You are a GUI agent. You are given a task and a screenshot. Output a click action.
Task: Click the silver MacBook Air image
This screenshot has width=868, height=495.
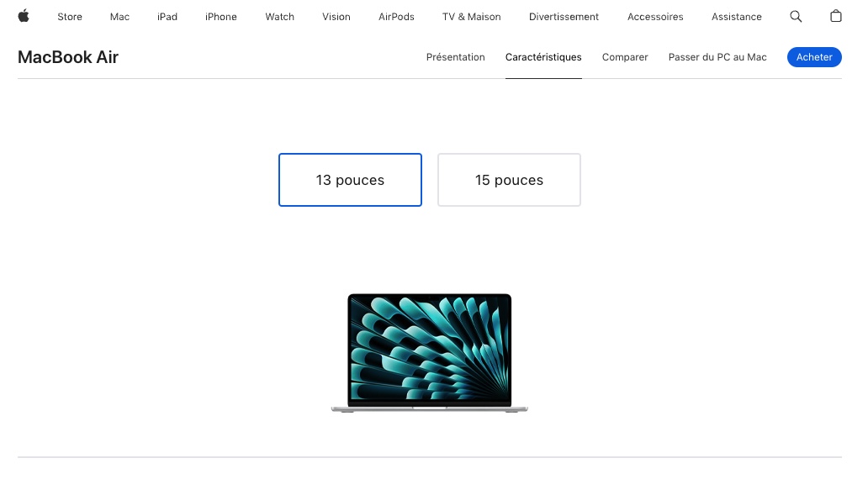point(429,353)
